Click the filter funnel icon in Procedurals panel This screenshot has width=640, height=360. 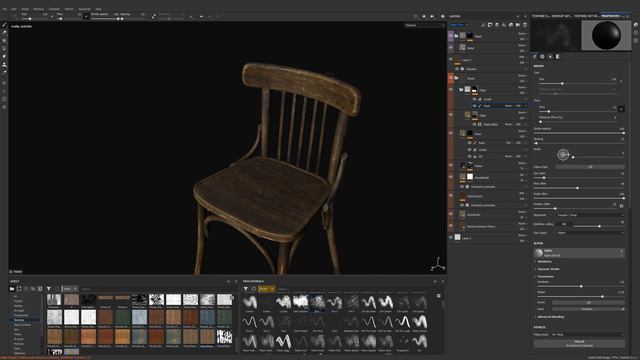point(246,289)
